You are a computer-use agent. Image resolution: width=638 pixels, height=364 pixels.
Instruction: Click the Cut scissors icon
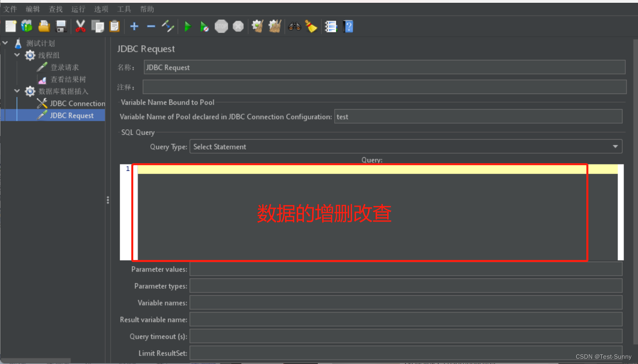pyautogui.click(x=80, y=26)
